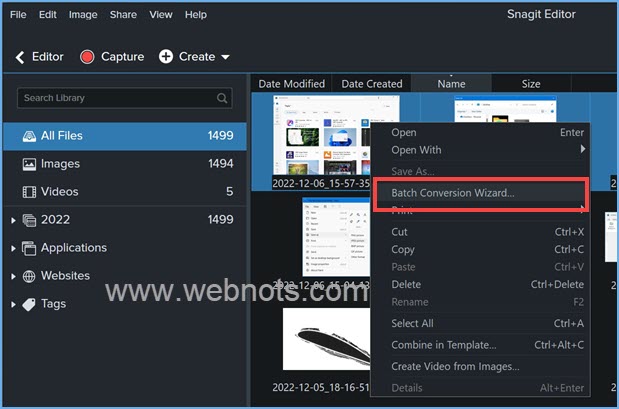Choose Create Video from Images

point(480,367)
